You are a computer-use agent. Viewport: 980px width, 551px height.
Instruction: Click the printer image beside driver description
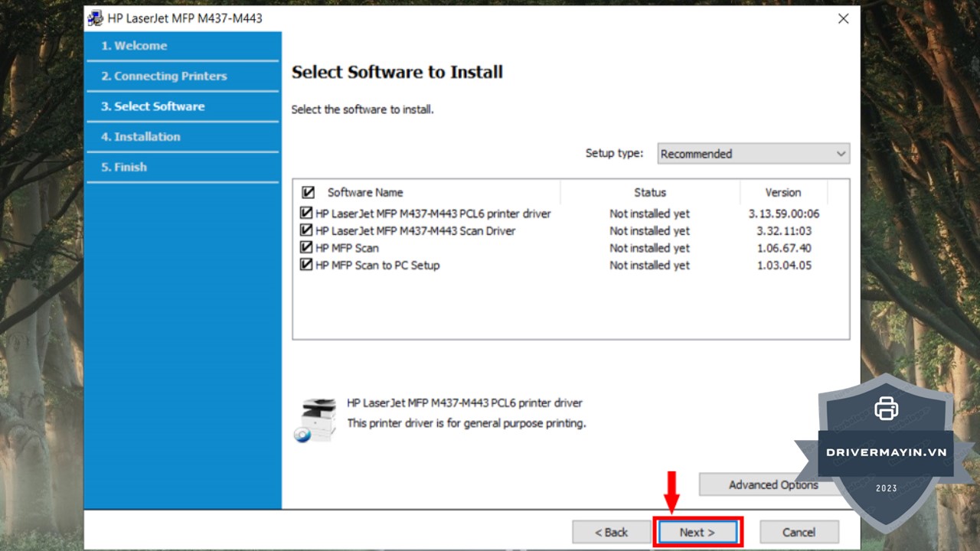pos(315,419)
